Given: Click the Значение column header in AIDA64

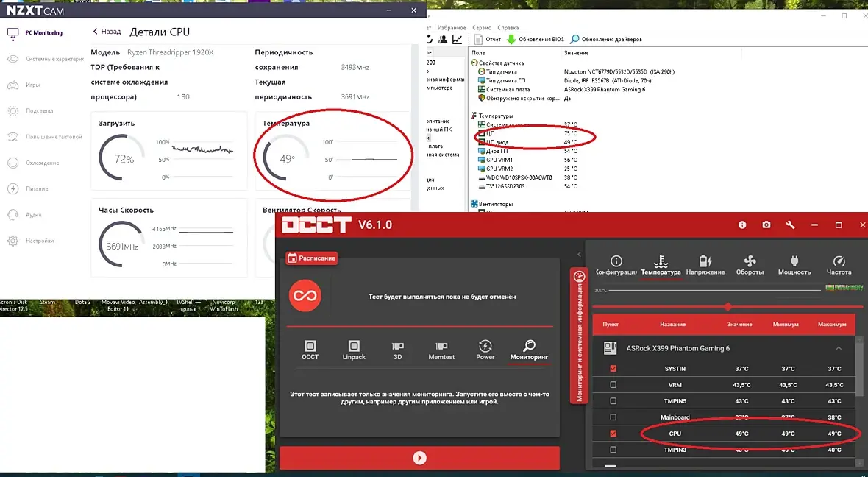Looking at the screenshot, I should pyautogui.click(x=576, y=52).
